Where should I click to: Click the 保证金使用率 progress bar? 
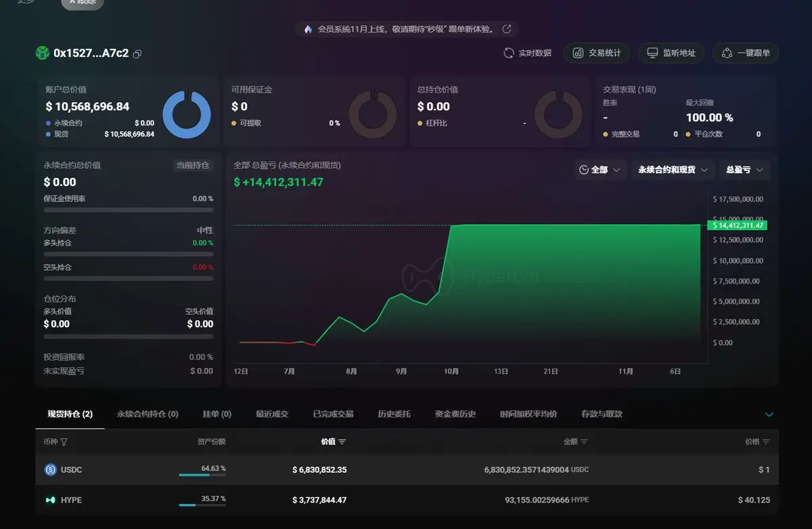point(129,210)
